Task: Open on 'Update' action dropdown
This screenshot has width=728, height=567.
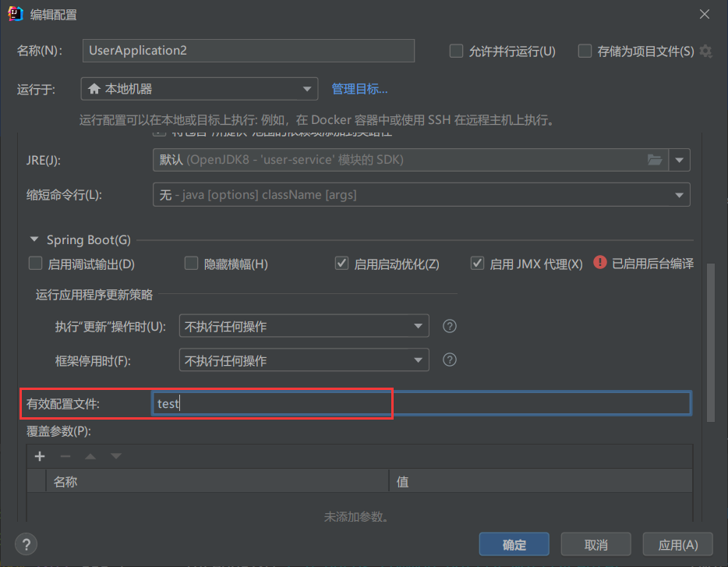Action: (x=304, y=326)
